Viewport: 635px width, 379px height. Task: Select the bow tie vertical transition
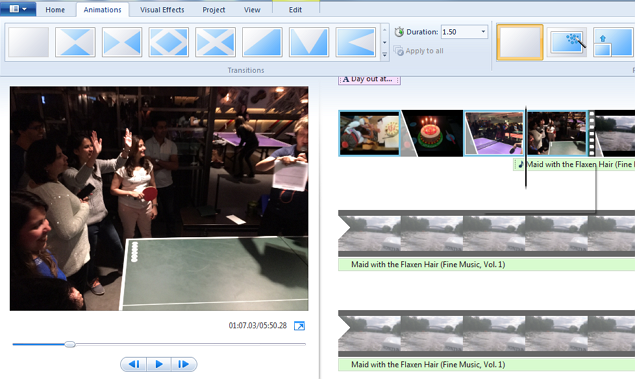tap(75, 42)
